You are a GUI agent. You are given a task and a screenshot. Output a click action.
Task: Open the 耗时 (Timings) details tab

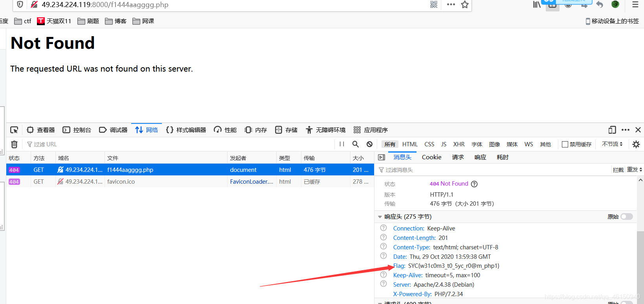503,157
